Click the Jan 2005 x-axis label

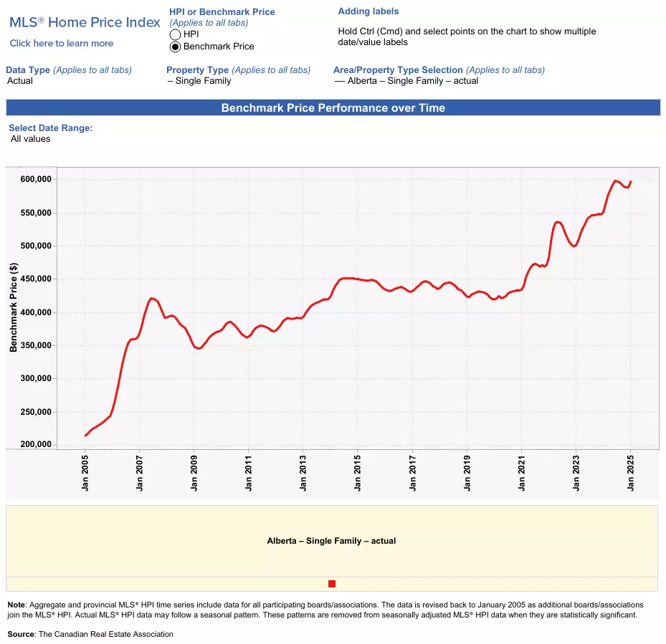[x=85, y=473]
